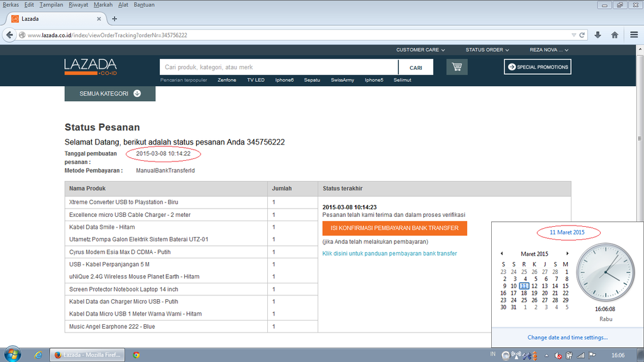Screen dimensions: 644x362
Task: Click Sepatu popular search link
Action: [312, 80]
